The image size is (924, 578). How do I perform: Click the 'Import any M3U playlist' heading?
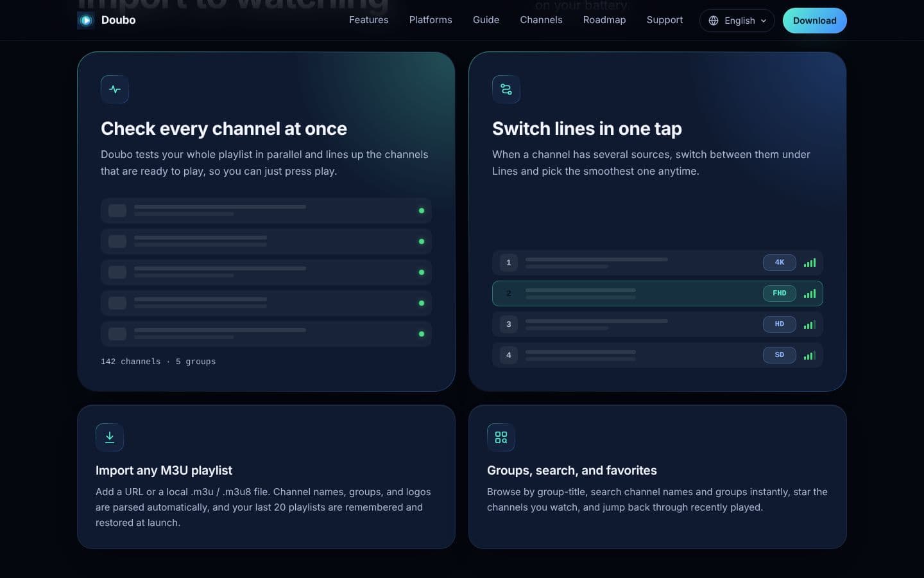[x=164, y=470]
